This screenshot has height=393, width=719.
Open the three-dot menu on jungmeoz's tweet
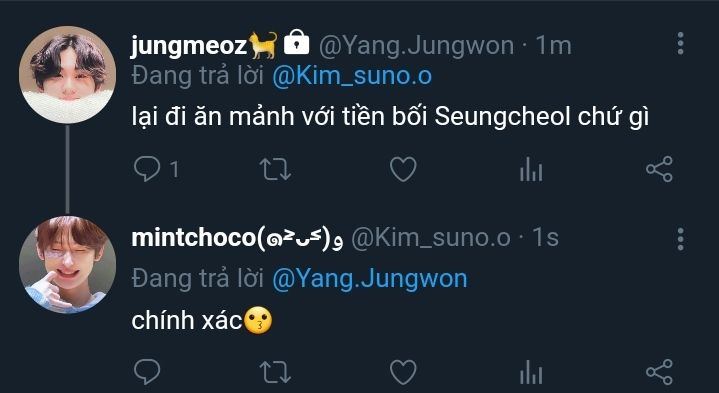click(x=680, y=44)
